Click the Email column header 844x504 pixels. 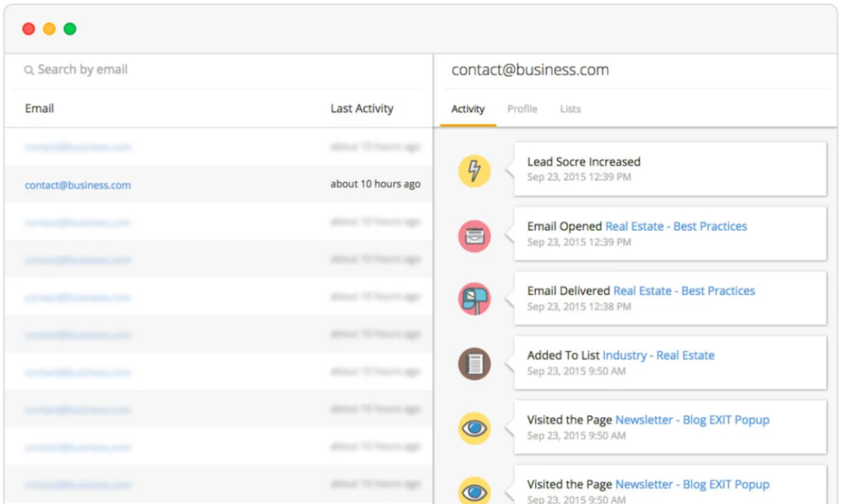40,109
